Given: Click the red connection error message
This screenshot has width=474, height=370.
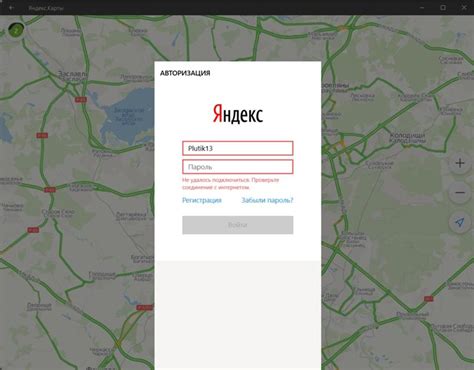Looking at the screenshot, I should coord(231,184).
